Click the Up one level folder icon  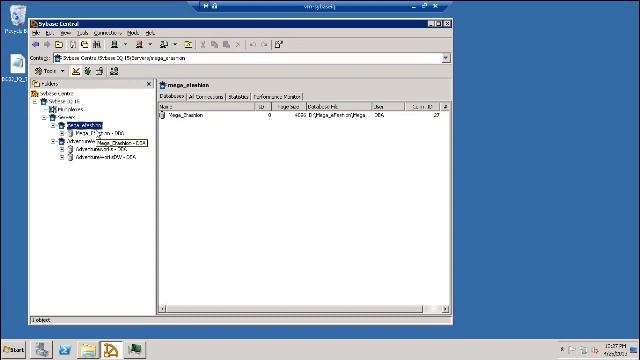click(59, 44)
